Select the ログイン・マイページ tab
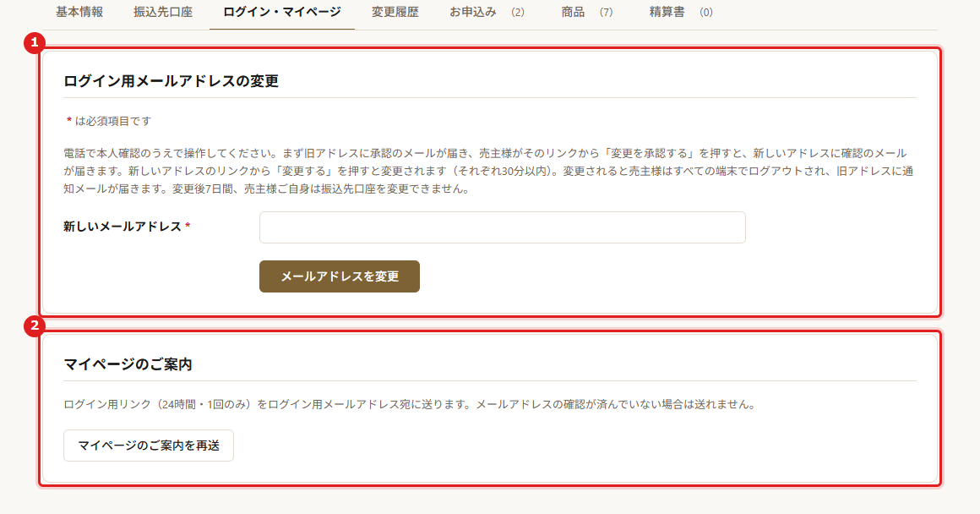This screenshot has width=980, height=514. coord(282,13)
